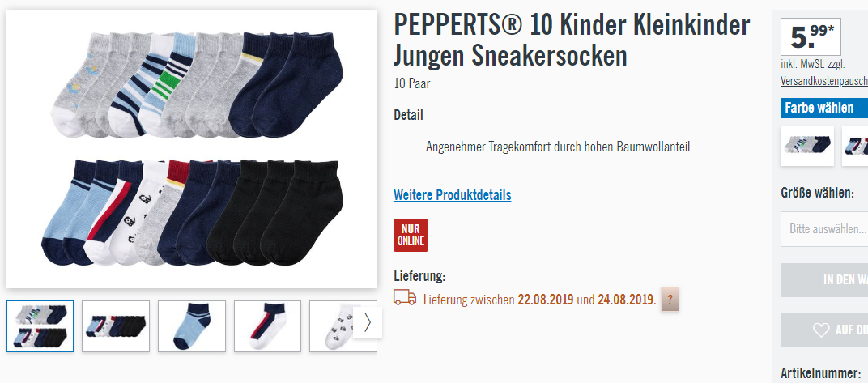The width and height of the screenshot is (868, 383).
Task: View the dark sock set thumbnail
Action: pos(116,326)
